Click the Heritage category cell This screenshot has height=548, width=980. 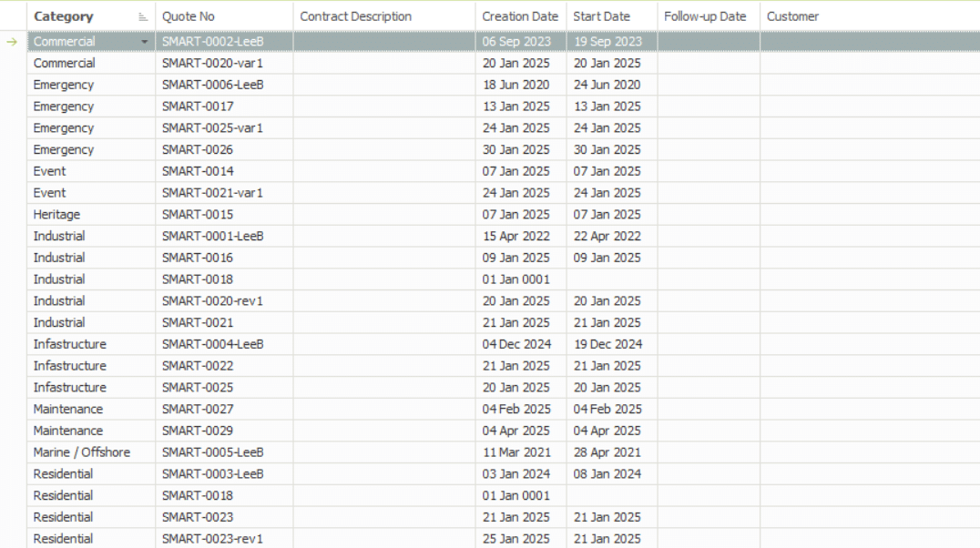pyautogui.click(x=57, y=215)
